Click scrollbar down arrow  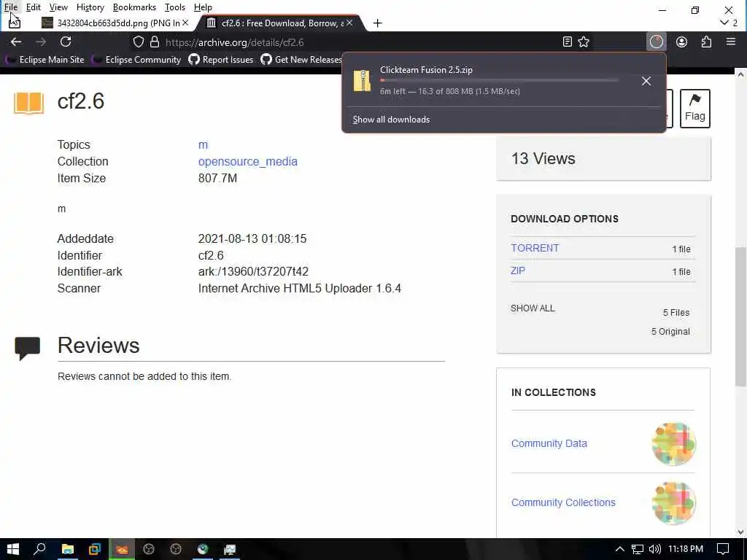740,532
